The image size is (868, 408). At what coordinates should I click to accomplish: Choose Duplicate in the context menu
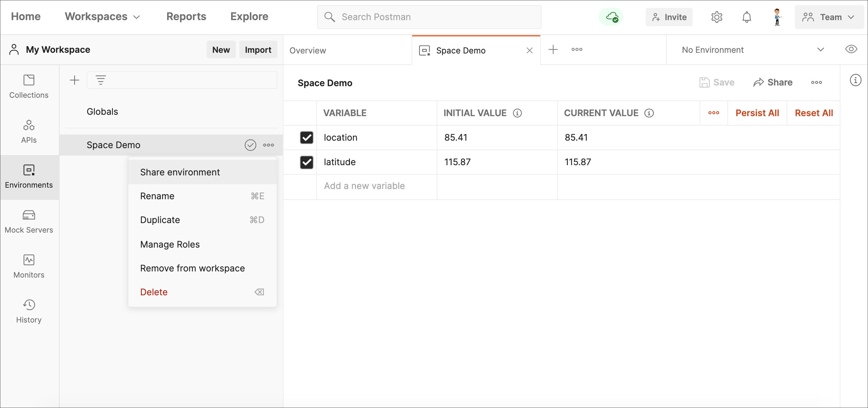[203, 220]
